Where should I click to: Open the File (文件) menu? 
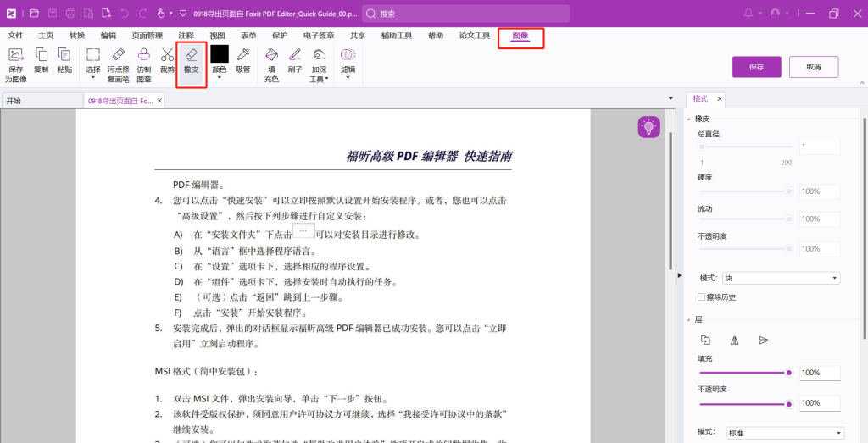[15, 36]
